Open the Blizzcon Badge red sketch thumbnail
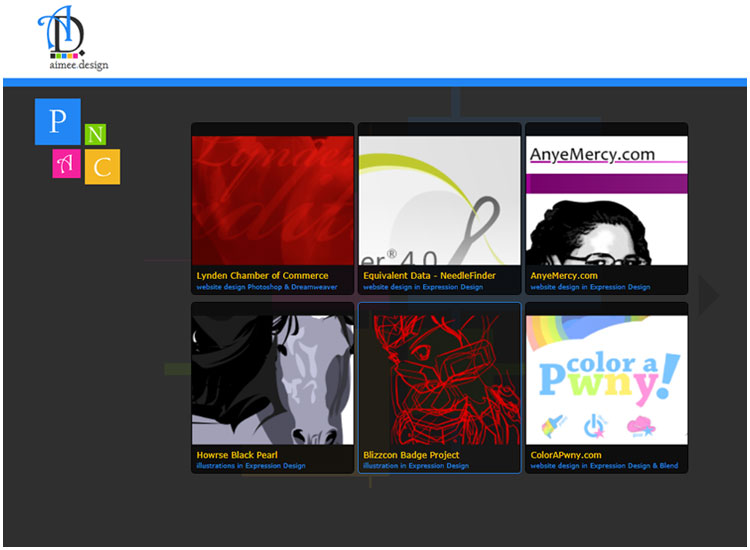The image size is (750, 550). (x=440, y=380)
